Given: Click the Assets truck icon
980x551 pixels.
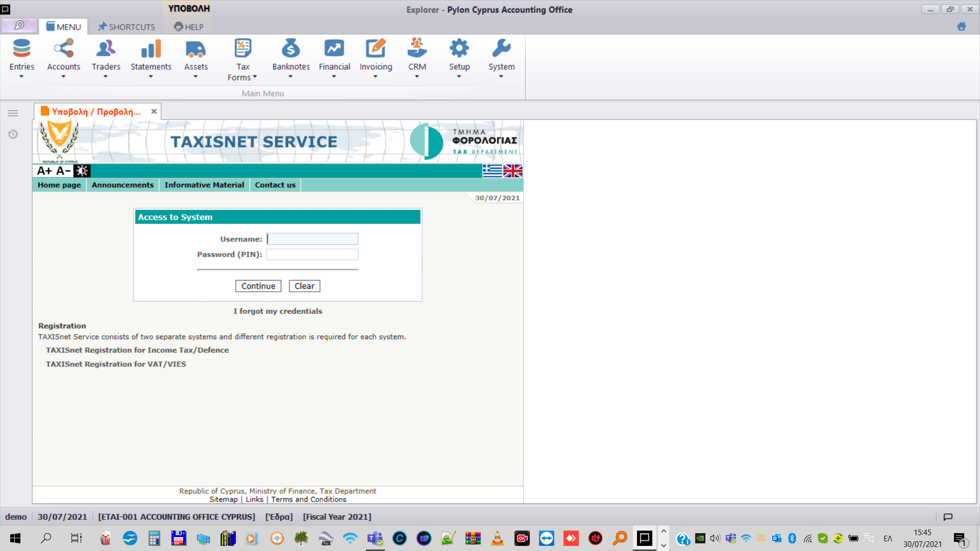Looking at the screenshot, I should pyautogui.click(x=195, y=49).
